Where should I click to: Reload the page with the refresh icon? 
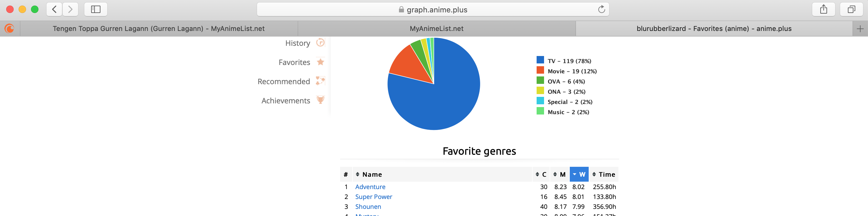[601, 9]
